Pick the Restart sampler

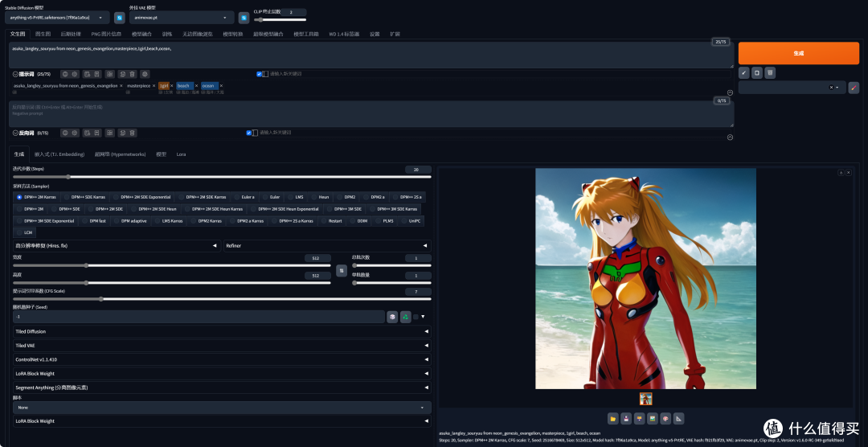click(331, 220)
